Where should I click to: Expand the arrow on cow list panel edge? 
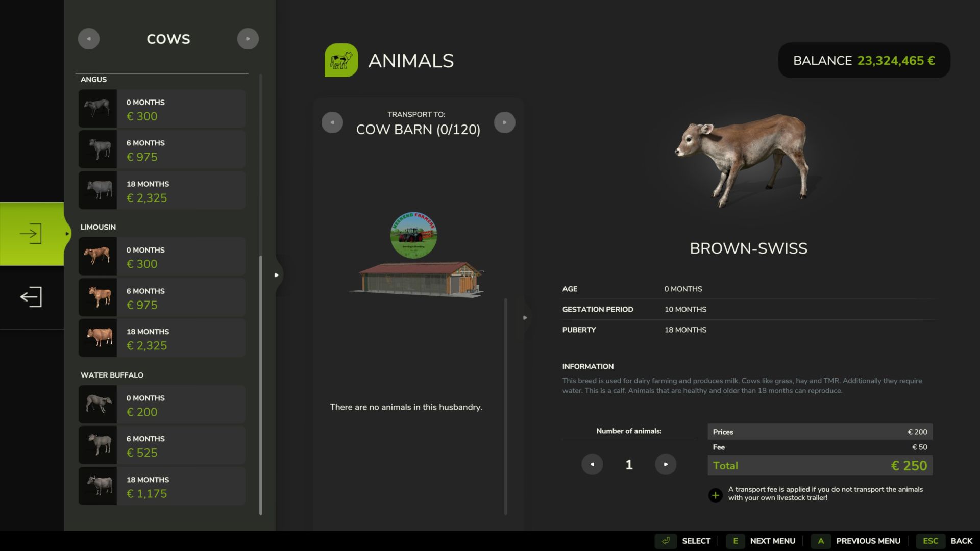[x=277, y=275]
